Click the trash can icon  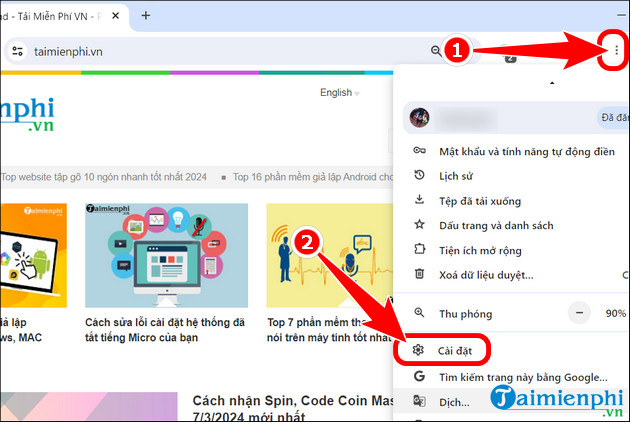pos(419,274)
